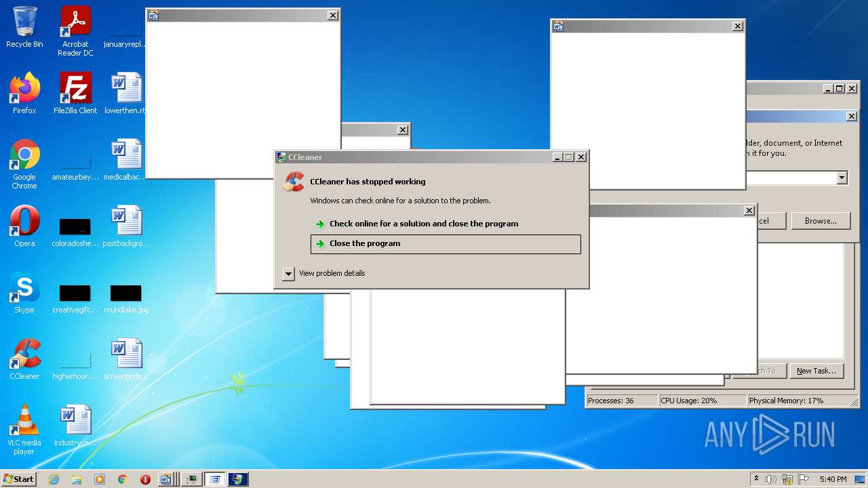Image resolution: width=868 pixels, height=488 pixels.
Task: Click the Start button
Action: (19, 479)
